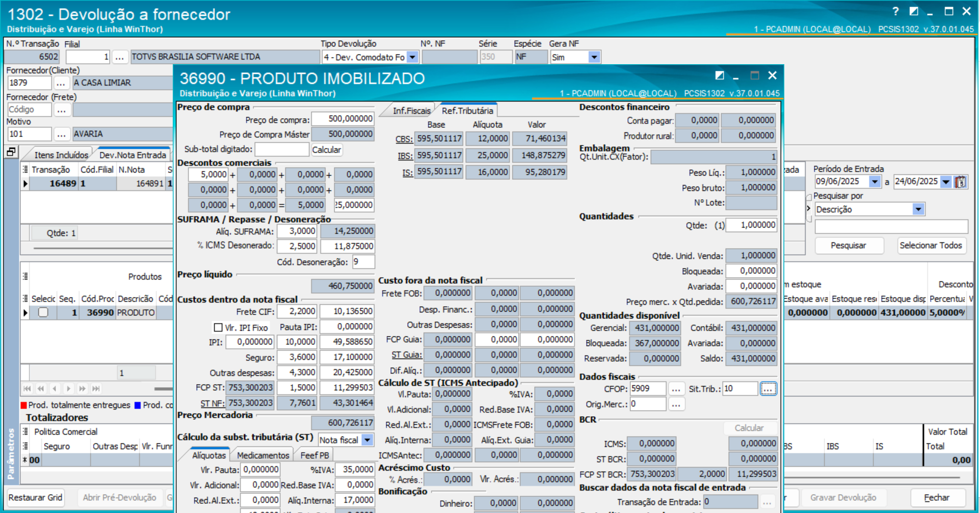This screenshot has height=513, width=980.
Task: Expand the Gera NF dropdown
Action: tap(594, 57)
